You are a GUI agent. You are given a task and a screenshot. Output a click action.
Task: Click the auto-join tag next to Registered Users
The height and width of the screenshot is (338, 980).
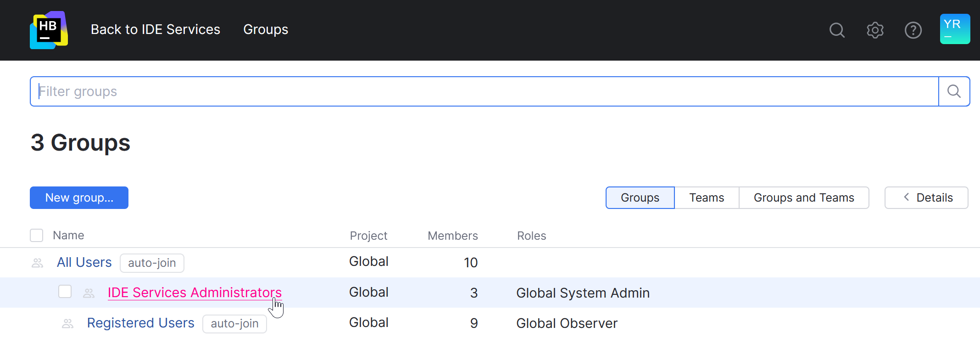[234, 324]
